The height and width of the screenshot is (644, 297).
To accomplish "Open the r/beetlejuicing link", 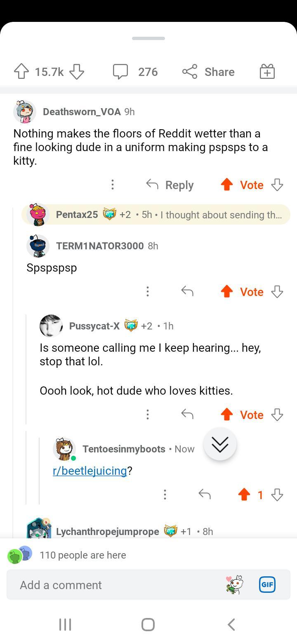I will coord(90,471).
